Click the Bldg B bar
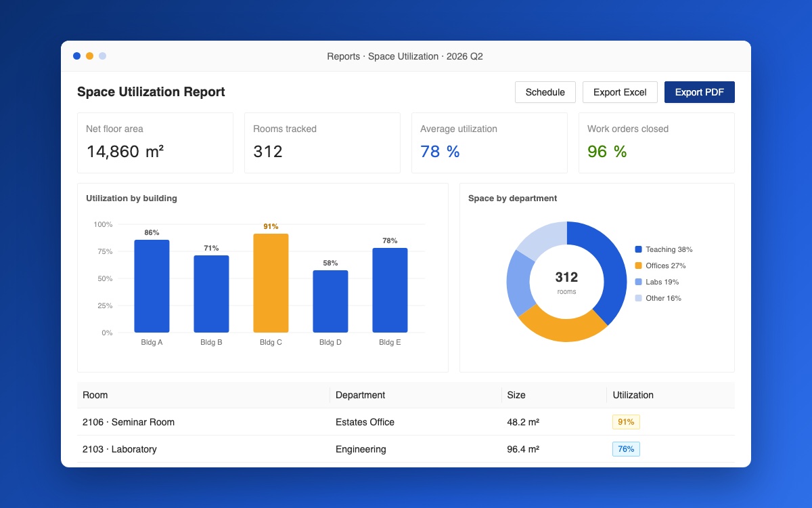This screenshot has width=812, height=508. 211,294
